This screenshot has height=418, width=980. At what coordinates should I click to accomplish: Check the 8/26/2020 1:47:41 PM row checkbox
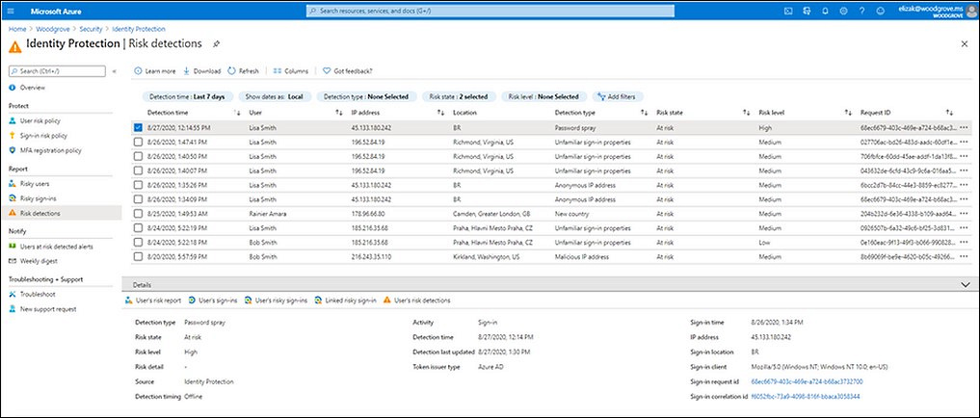click(138, 142)
